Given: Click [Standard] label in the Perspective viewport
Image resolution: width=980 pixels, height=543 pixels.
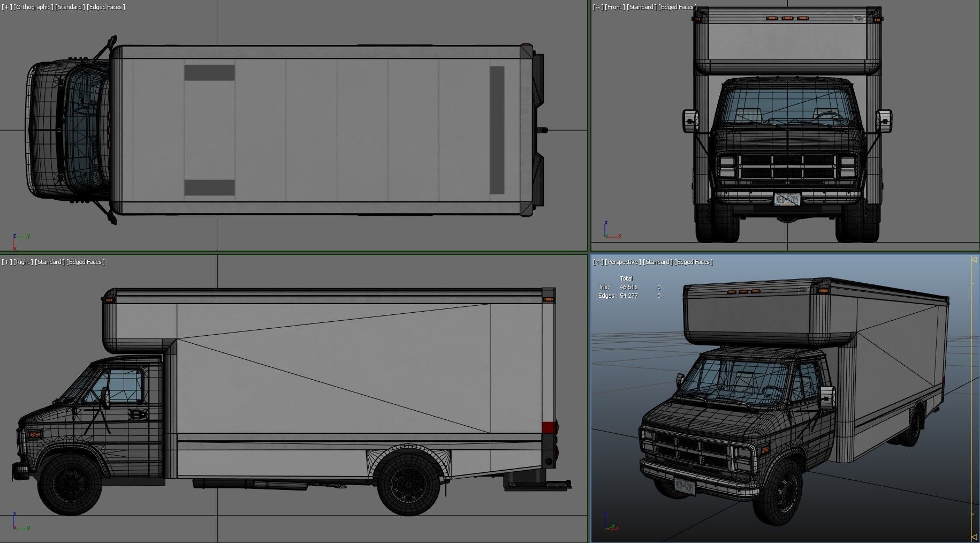Looking at the screenshot, I should [x=658, y=262].
